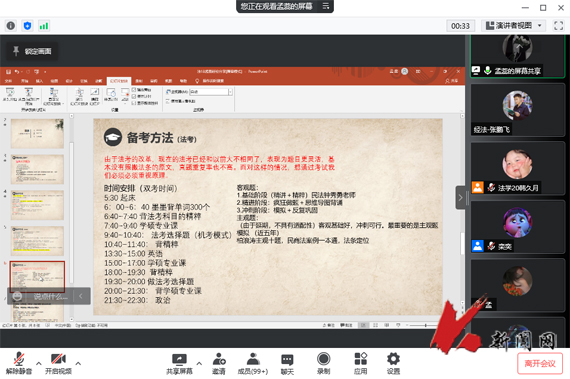Check the green network signal icon
Image resolution: width=570 pixels, height=379 pixels.
(44, 26)
